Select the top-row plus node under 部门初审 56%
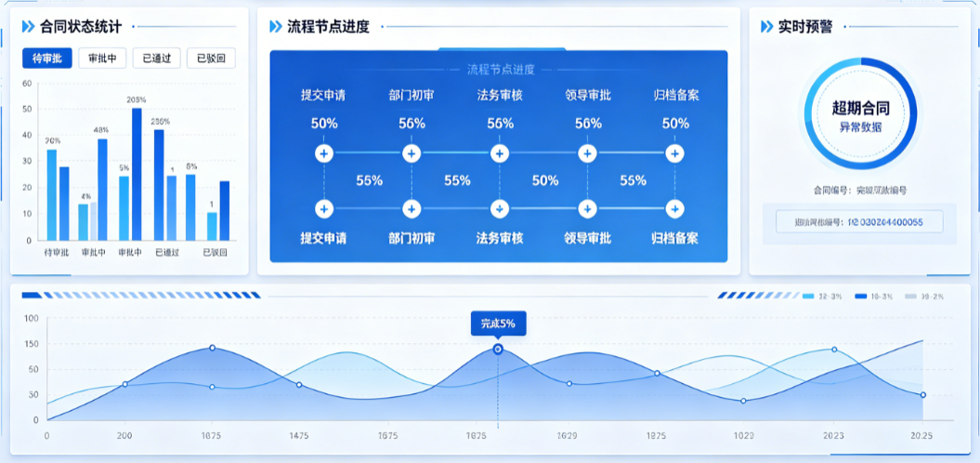This screenshot has height=463, width=980. [412, 152]
